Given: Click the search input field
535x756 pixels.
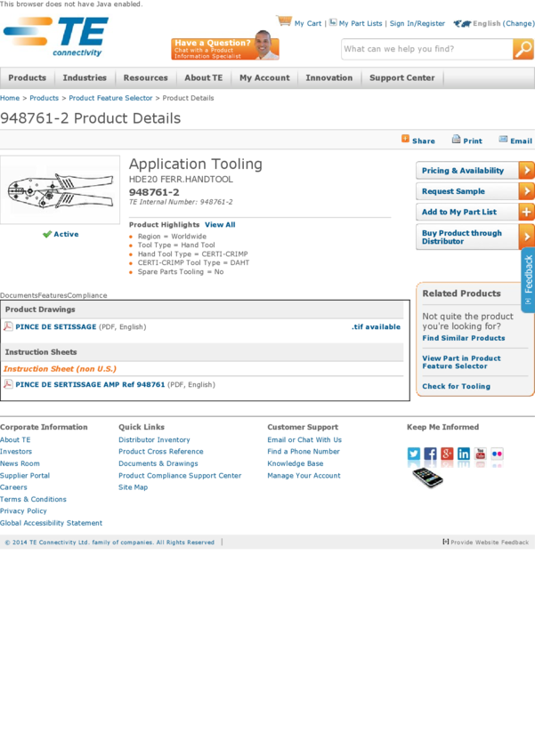Looking at the screenshot, I should pos(426,50).
